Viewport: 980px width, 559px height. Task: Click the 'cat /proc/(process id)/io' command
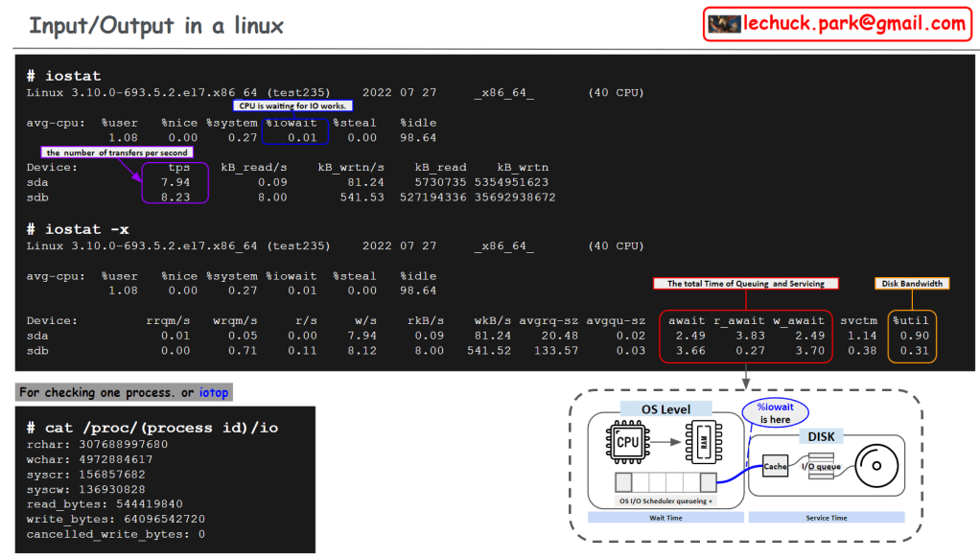click(152, 428)
